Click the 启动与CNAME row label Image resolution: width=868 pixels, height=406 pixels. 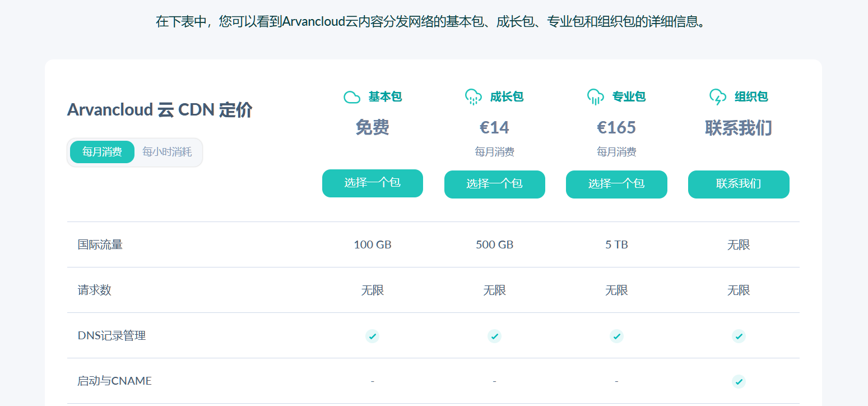point(115,381)
